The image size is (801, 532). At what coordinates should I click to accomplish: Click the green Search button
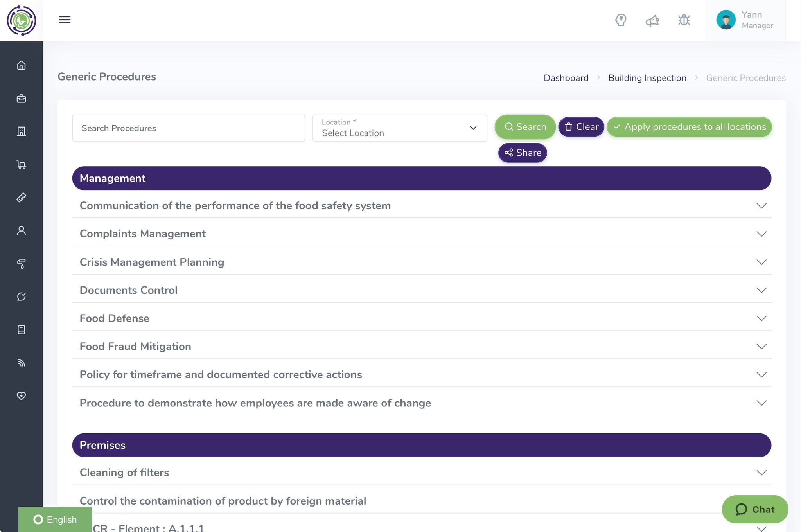pos(525,127)
